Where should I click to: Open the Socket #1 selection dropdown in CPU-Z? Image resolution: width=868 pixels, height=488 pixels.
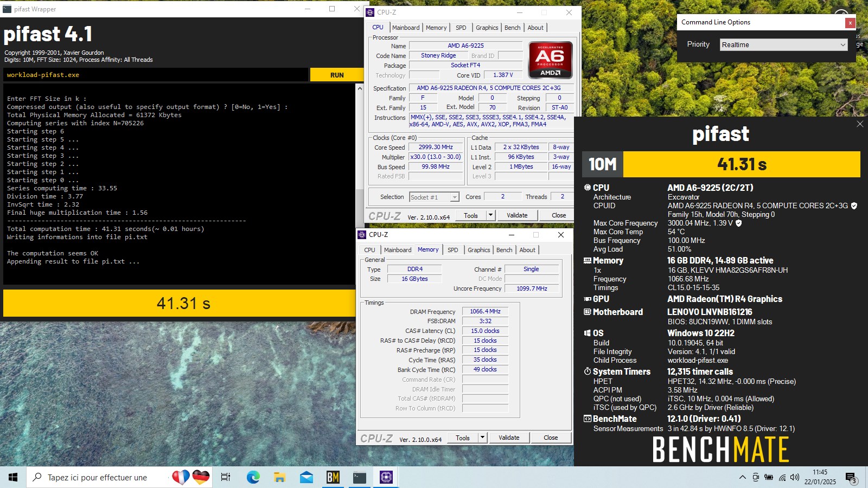tap(435, 197)
